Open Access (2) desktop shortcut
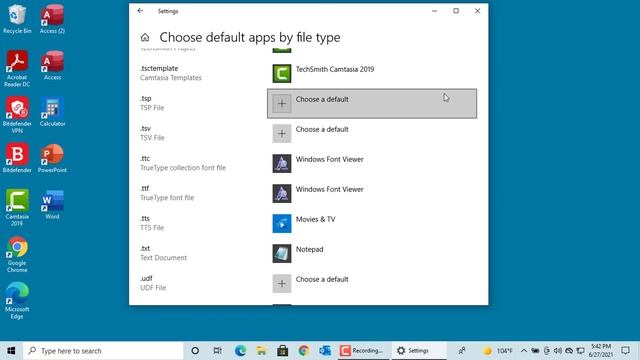Viewport: 640px width, 360px height. pos(52,19)
